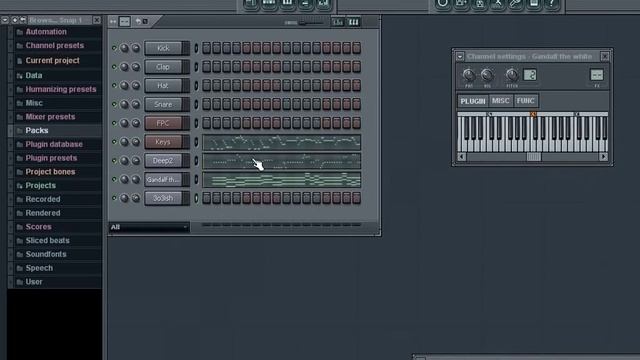Click the preview keyboard horizontal scrollbar thumb
640x360 pixels.
click(533, 157)
